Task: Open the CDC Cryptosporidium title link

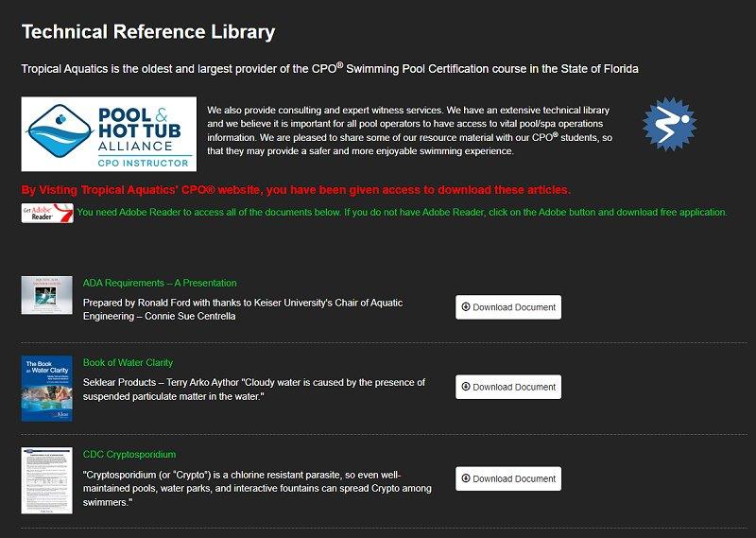Action: [x=129, y=454]
